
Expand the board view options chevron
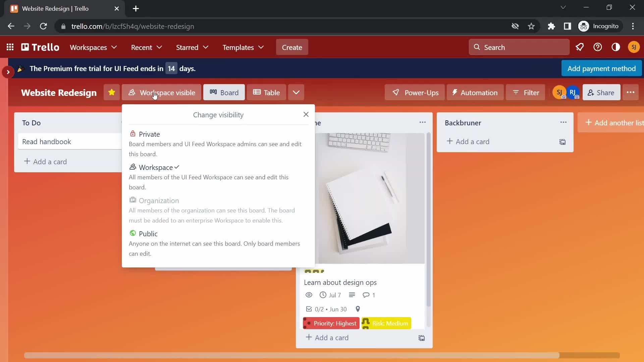tap(297, 93)
